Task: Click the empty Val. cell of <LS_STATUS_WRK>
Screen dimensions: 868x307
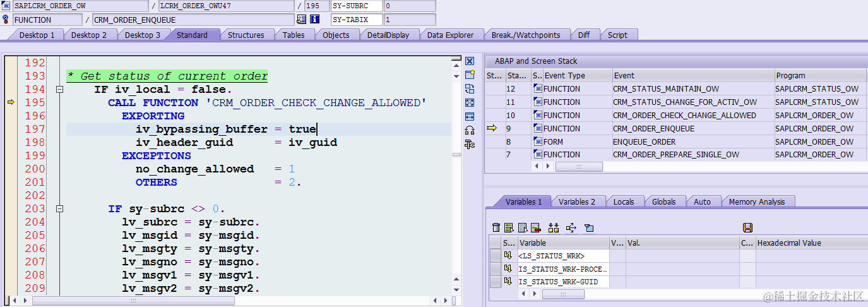Action: click(x=682, y=256)
